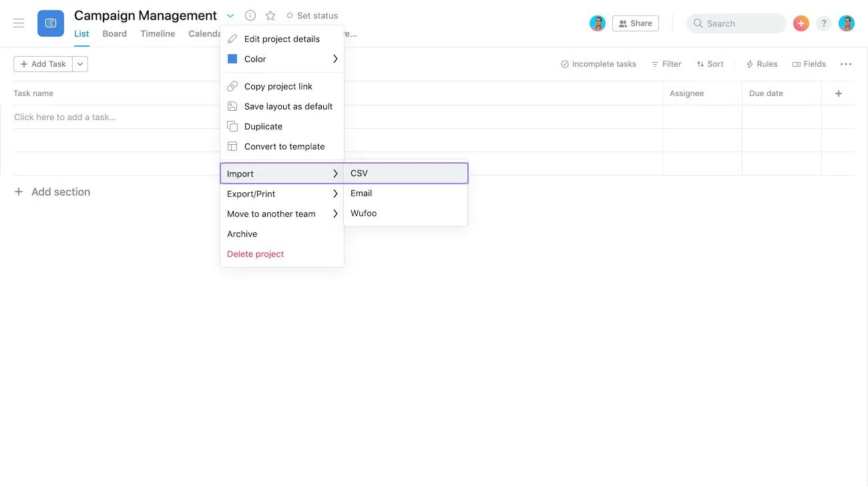Expand the Move to another team submenu
868x486 pixels.
pyautogui.click(x=271, y=214)
